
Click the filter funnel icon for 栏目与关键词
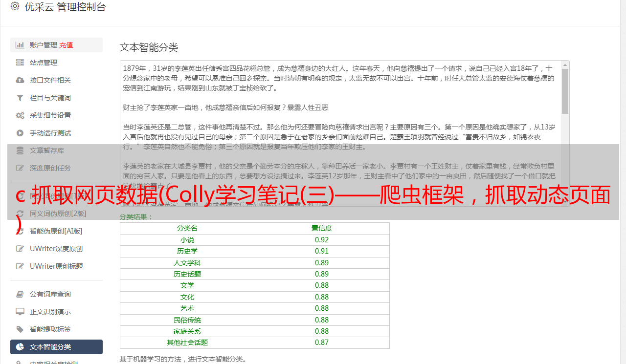coord(20,98)
